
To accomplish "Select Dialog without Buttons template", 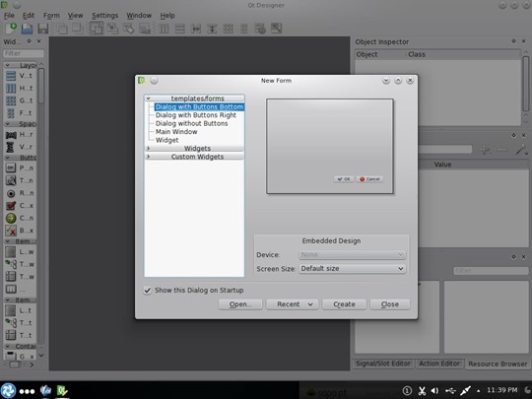I will click(192, 123).
